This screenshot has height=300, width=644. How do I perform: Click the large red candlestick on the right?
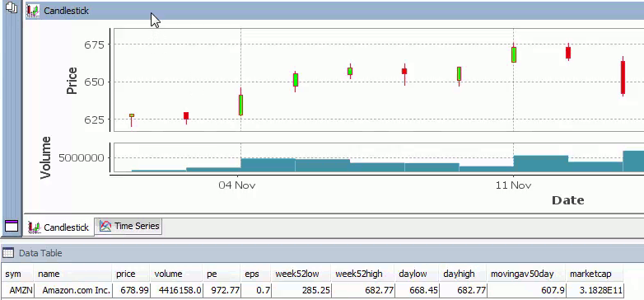pos(623,77)
